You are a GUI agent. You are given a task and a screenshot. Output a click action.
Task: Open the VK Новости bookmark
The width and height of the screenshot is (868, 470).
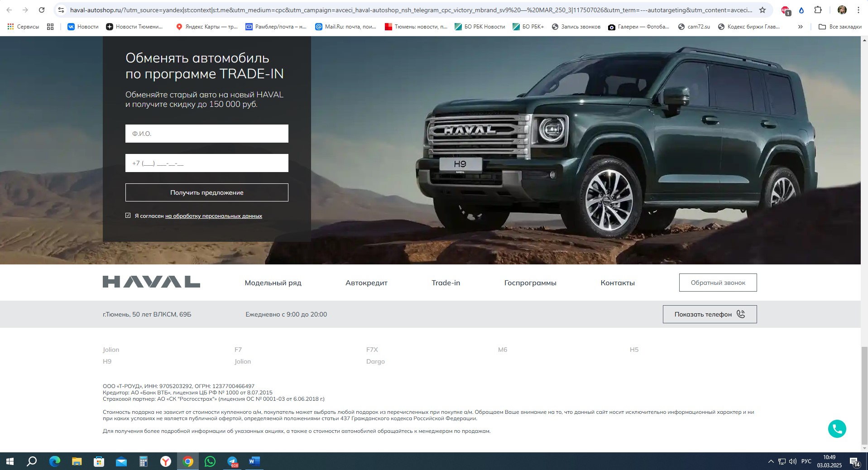[x=83, y=27]
